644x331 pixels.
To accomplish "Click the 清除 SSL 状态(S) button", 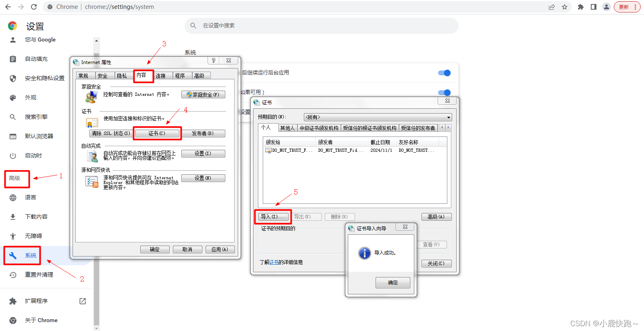I will tap(111, 133).
